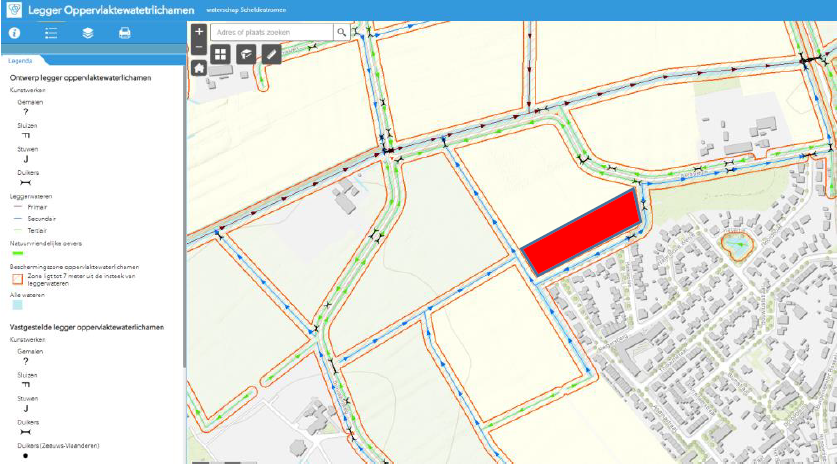This screenshot has height=465, width=837.
Task: Open the info panel icon
Action: [x=14, y=33]
